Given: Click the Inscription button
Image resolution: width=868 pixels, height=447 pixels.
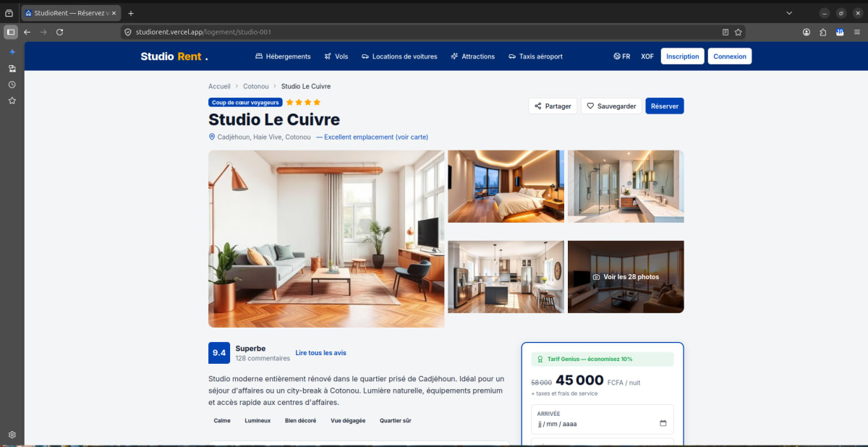Looking at the screenshot, I should pyautogui.click(x=683, y=56).
